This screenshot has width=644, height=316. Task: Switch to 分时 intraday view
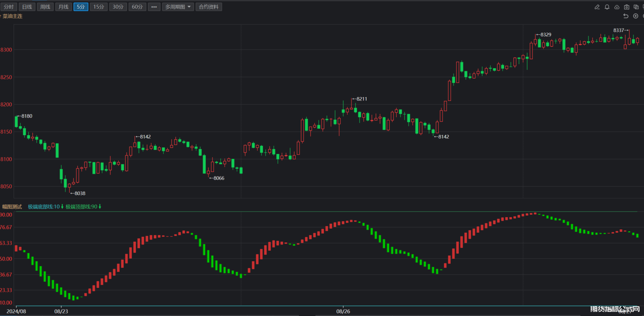(9, 7)
